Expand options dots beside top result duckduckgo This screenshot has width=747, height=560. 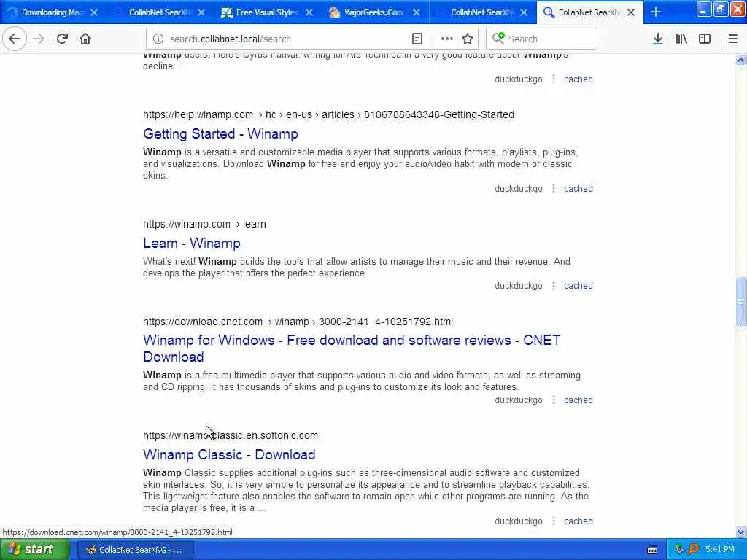(x=554, y=79)
